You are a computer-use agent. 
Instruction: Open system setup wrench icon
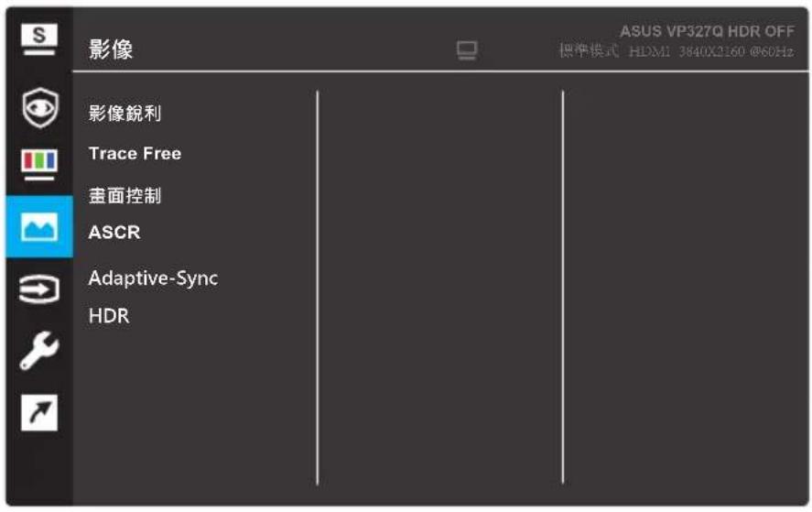(39, 351)
